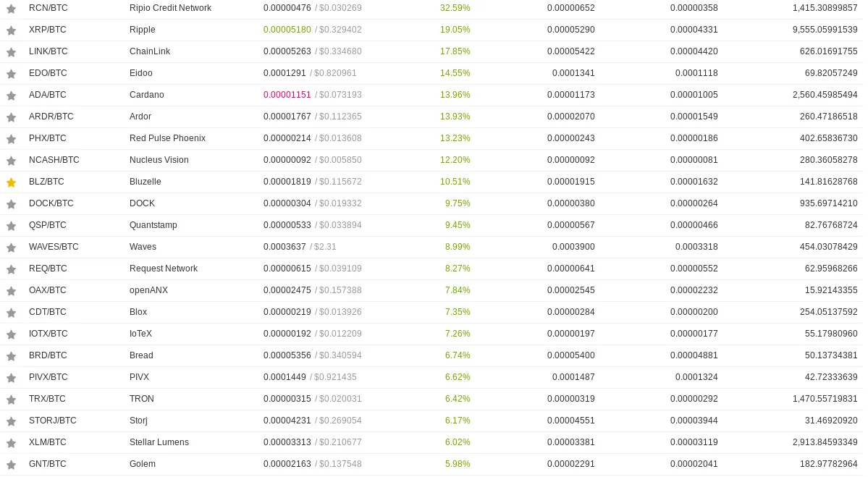Click the coin name Bluzelle
This screenshot has height=477, width=868.
point(145,182)
